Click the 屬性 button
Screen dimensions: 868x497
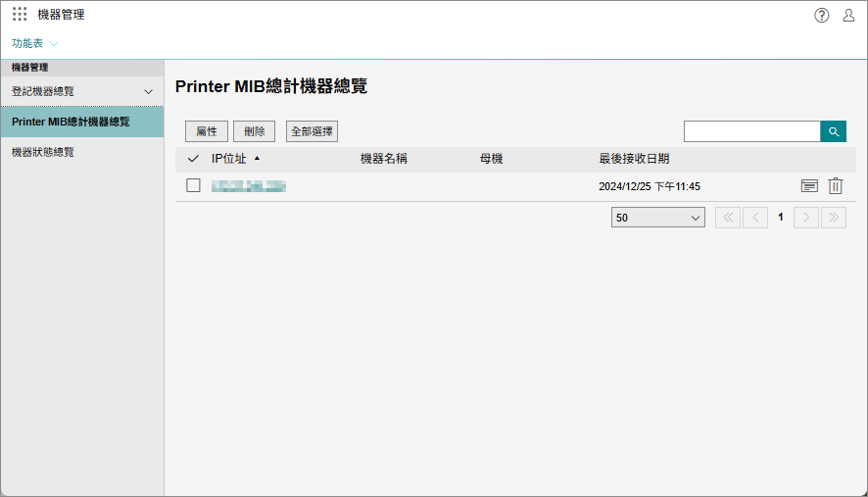pyautogui.click(x=207, y=131)
